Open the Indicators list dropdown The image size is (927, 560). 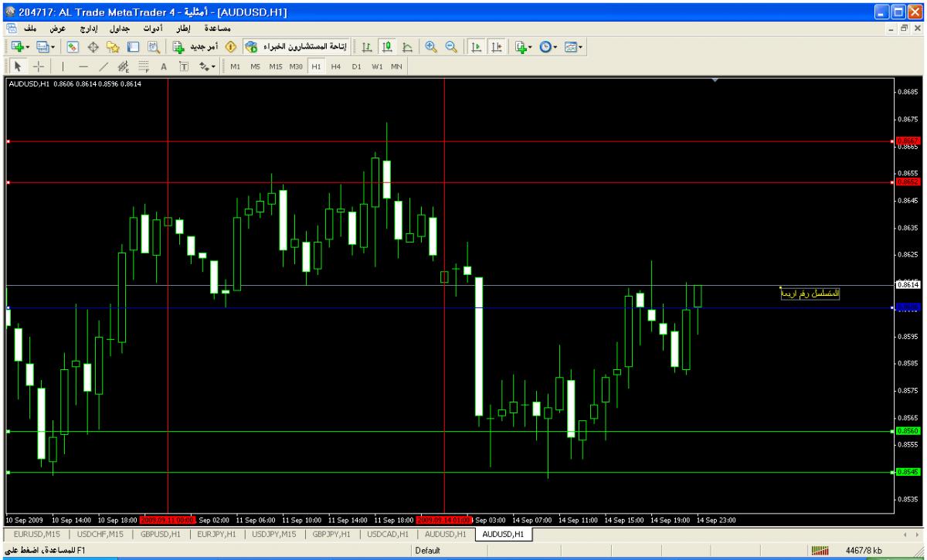coord(521,47)
